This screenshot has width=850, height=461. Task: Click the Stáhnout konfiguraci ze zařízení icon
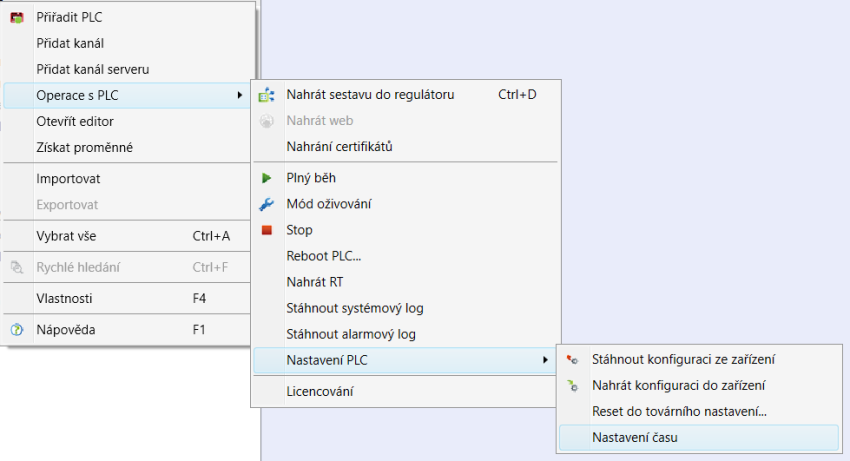(x=572, y=360)
